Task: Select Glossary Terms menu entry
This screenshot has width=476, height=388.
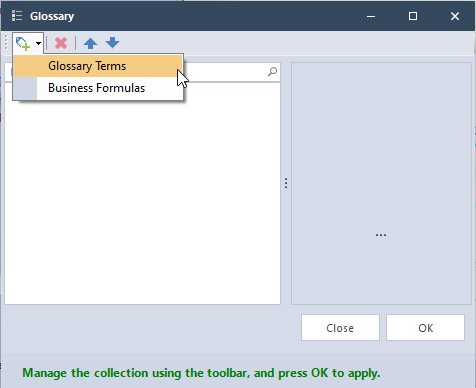Action: [x=98, y=66]
